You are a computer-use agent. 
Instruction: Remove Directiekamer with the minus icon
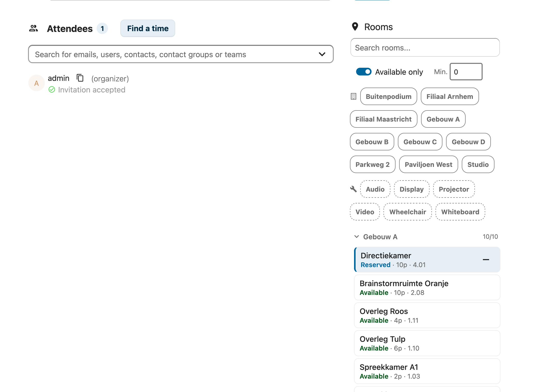click(486, 260)
